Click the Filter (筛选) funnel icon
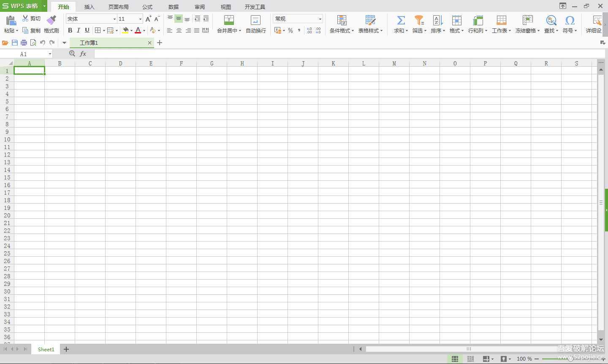Image resolution: width=608 pixels, height=364 pixels. pos(419,20)
